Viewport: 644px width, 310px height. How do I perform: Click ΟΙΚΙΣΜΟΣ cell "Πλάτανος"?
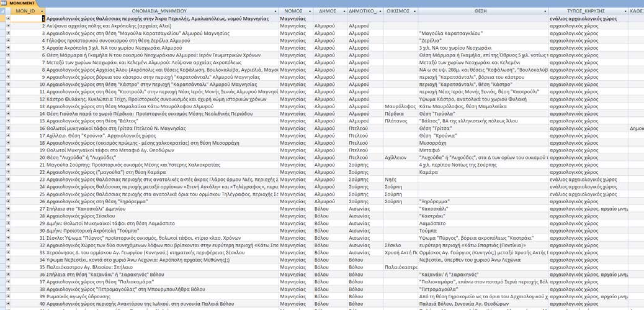(x=401, y=121)
